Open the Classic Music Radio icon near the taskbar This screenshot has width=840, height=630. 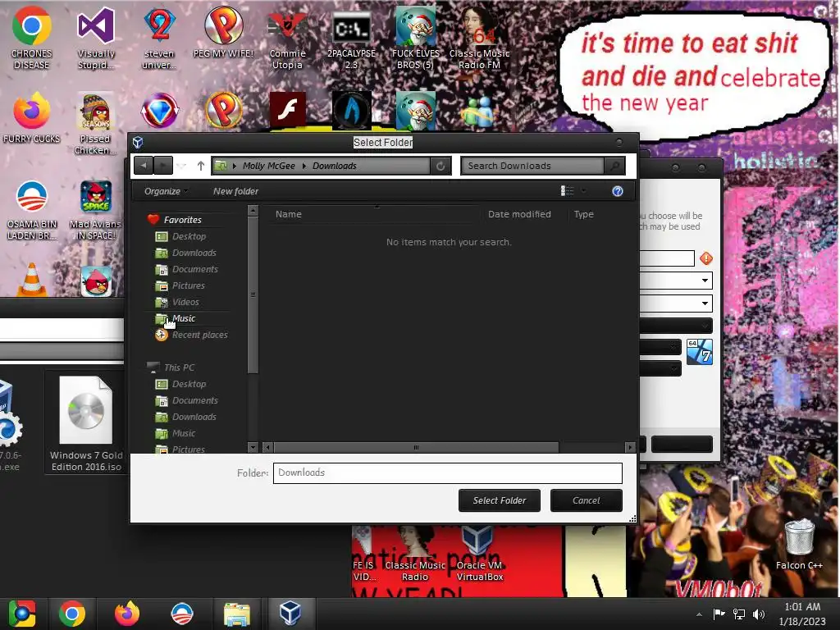coord(415,555)
